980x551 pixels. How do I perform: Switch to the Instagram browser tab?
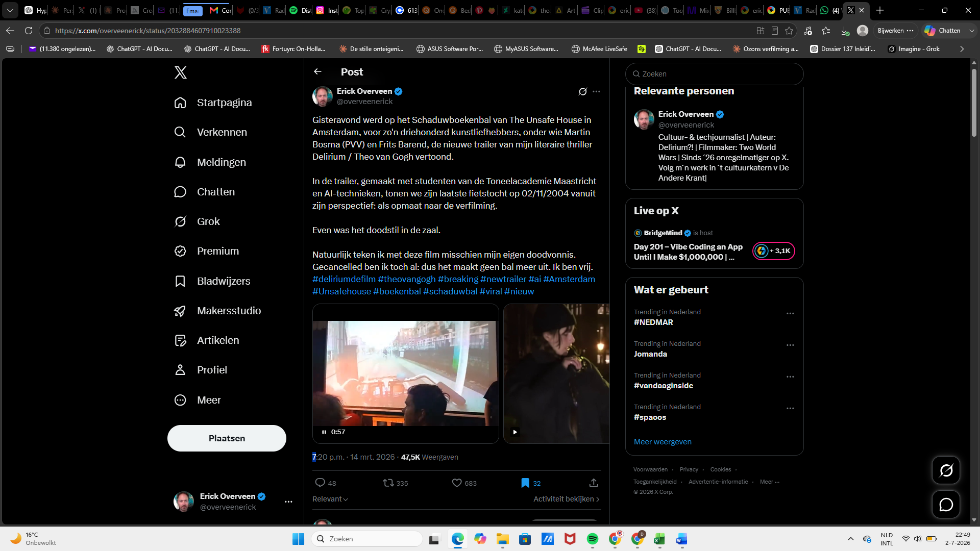(326, 10)
